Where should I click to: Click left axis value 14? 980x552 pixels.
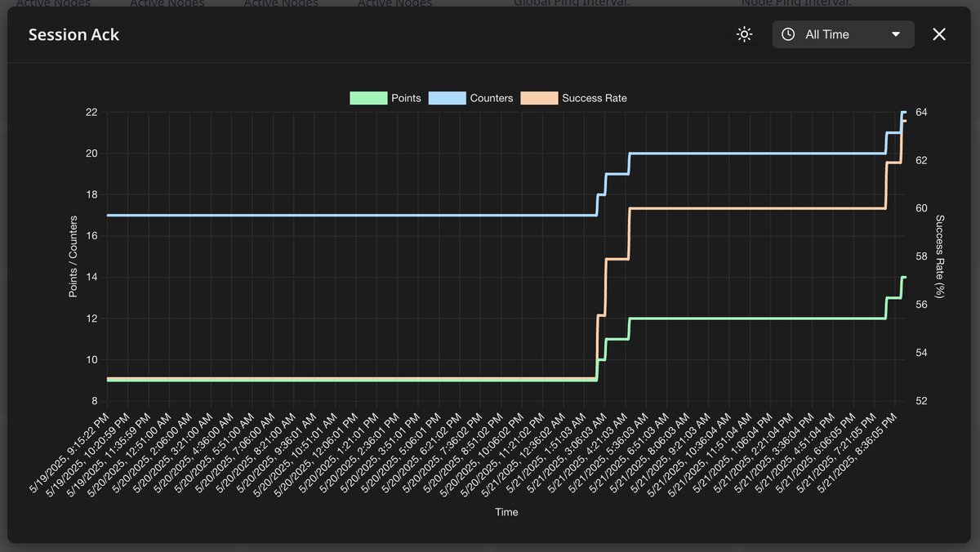(x=92, y=277)
